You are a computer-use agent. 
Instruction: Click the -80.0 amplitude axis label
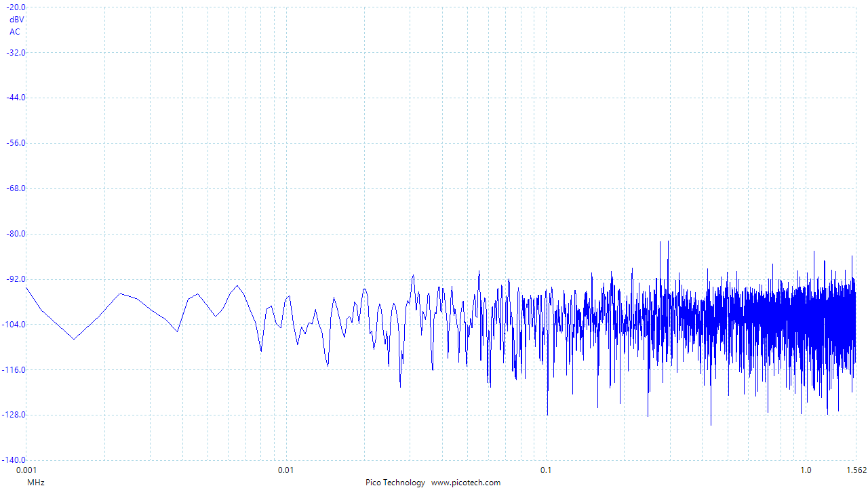click(x=15, y=234)
